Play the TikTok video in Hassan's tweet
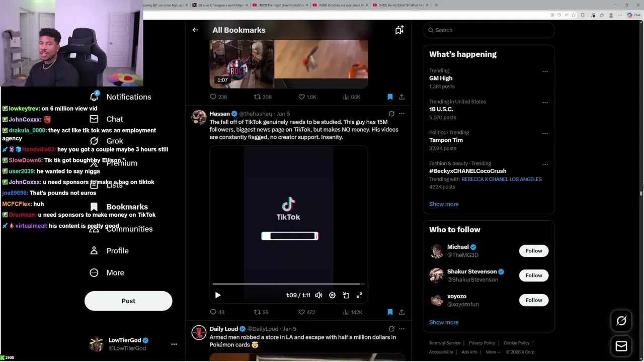 [x=218, y=295]
